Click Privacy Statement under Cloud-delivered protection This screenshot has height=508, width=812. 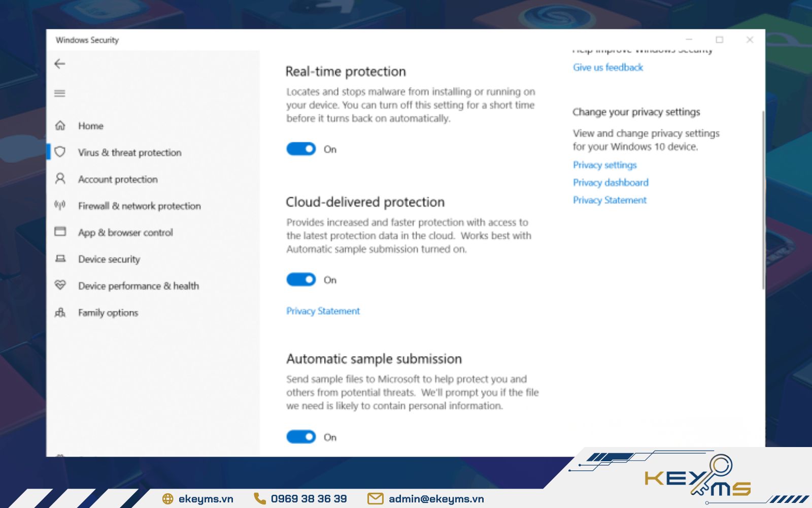click(x=323, y=310)
